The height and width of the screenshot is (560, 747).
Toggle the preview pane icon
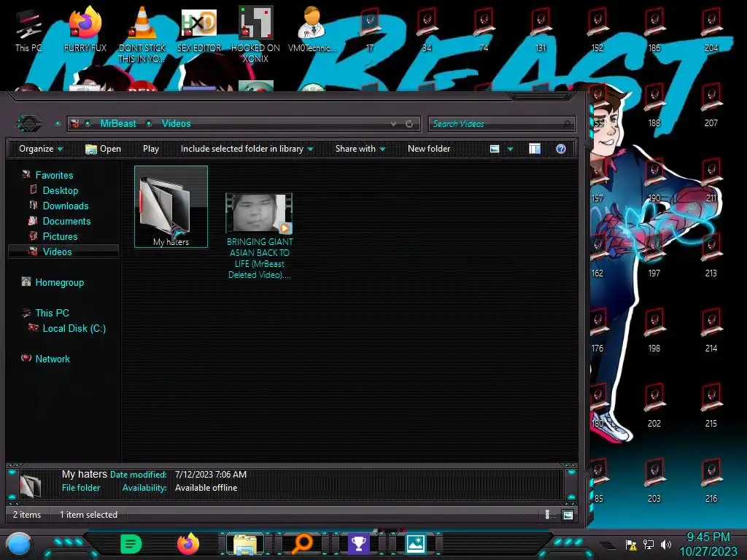[x=535, y=149]
